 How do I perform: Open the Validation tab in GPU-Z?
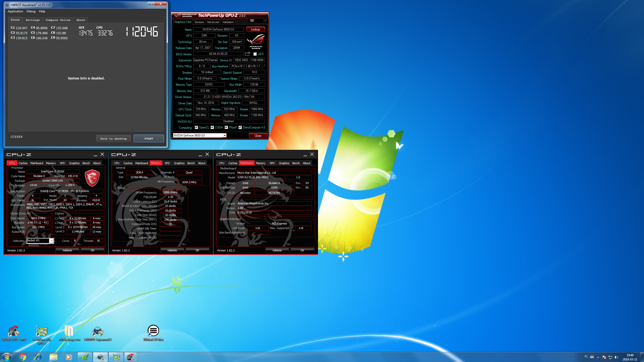coord(228,22)
